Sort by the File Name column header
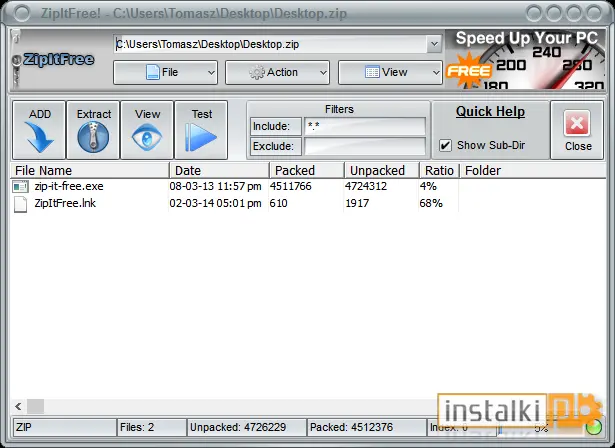This screenshot has width=615, height=448. [x=90, y=171]
